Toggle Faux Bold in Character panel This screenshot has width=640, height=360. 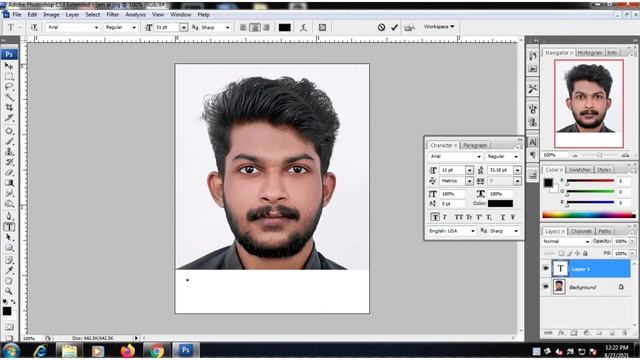(435, 217)
